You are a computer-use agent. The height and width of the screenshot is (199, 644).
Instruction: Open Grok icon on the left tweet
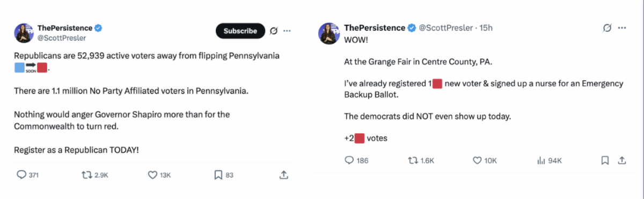273,31
